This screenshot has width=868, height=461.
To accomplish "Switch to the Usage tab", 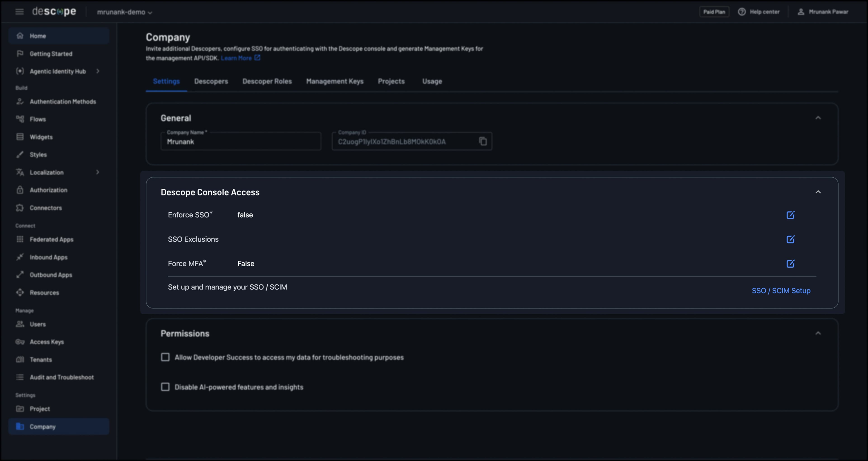I will (x=432, y=81).
